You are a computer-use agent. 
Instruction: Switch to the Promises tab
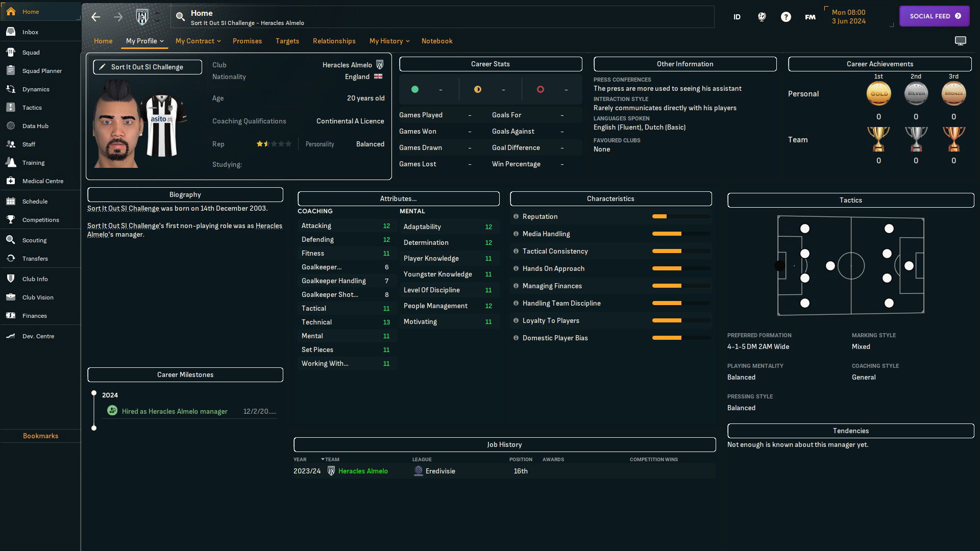click(247, 41)
